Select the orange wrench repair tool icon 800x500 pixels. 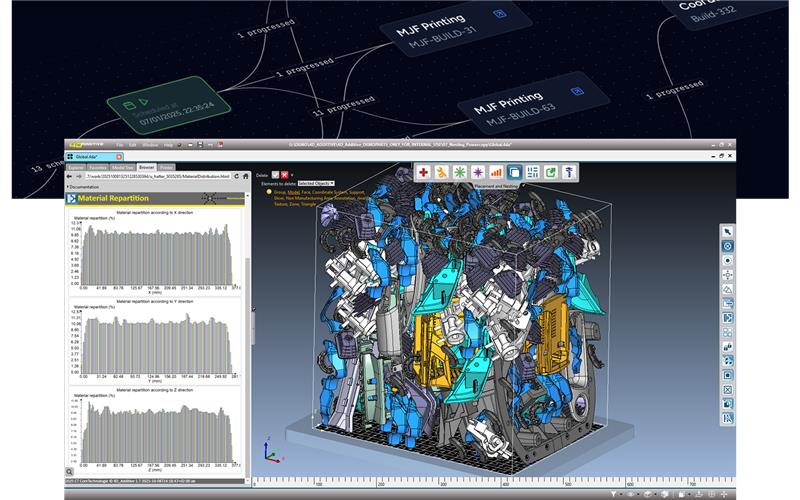click(441, 173)
